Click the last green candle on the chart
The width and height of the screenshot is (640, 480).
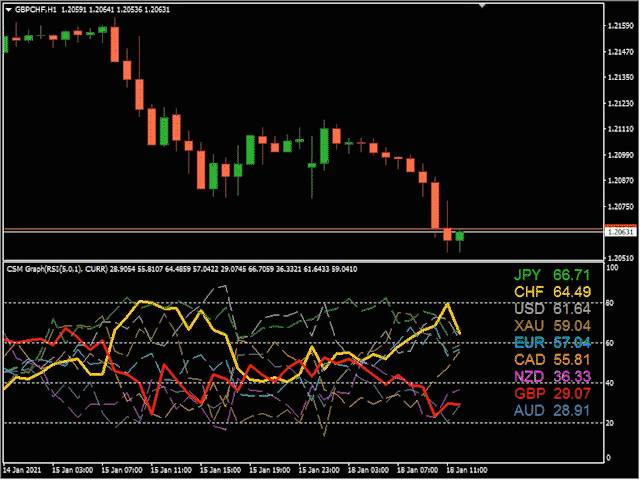tap(460, 236)
